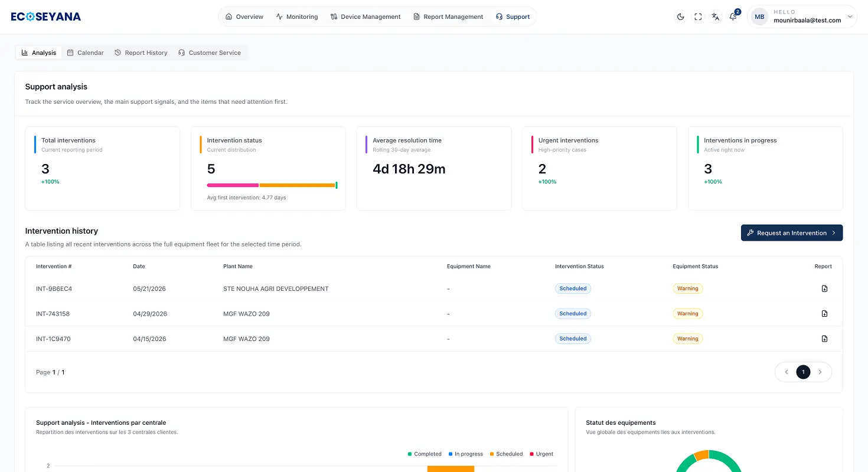The height and width of the screenshot is (472, 868).
Task: Toggle fullscreen mode icon
Action: [x=698, y=17]
